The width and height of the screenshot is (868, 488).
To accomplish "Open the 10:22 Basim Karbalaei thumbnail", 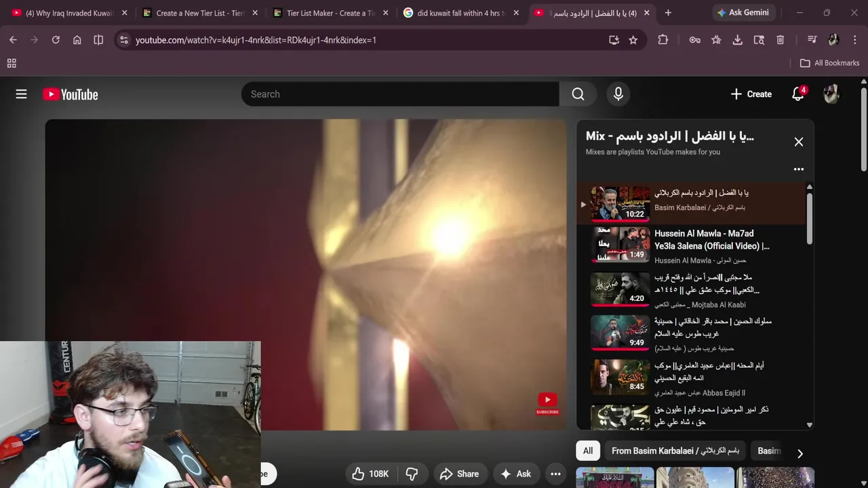I will (620, 204).
